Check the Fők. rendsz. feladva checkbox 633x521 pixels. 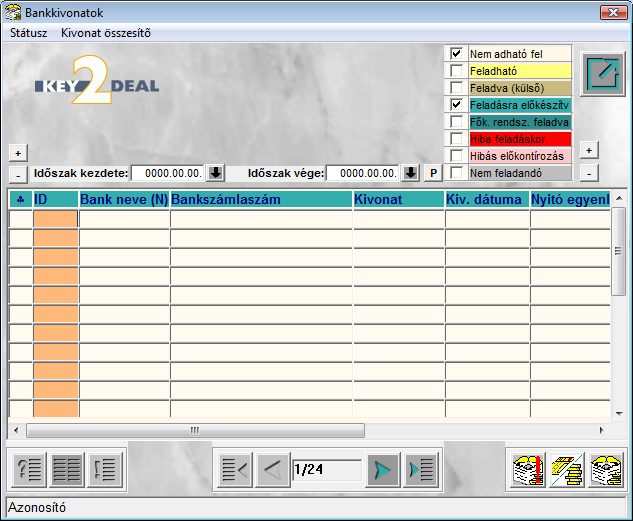pos(456,121)
